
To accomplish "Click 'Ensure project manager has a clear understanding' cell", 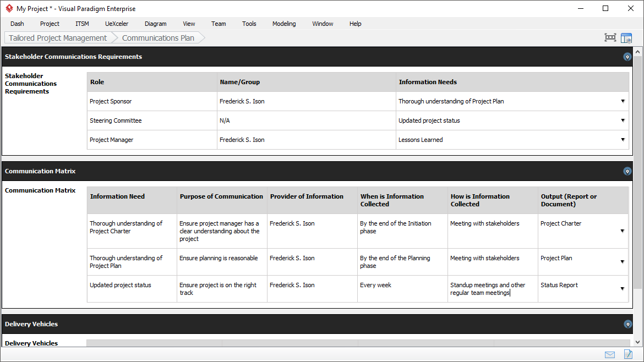I will point(222,231).
